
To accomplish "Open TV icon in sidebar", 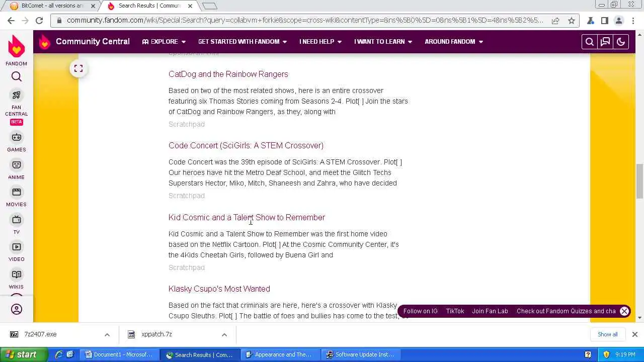I will point(17,220).
